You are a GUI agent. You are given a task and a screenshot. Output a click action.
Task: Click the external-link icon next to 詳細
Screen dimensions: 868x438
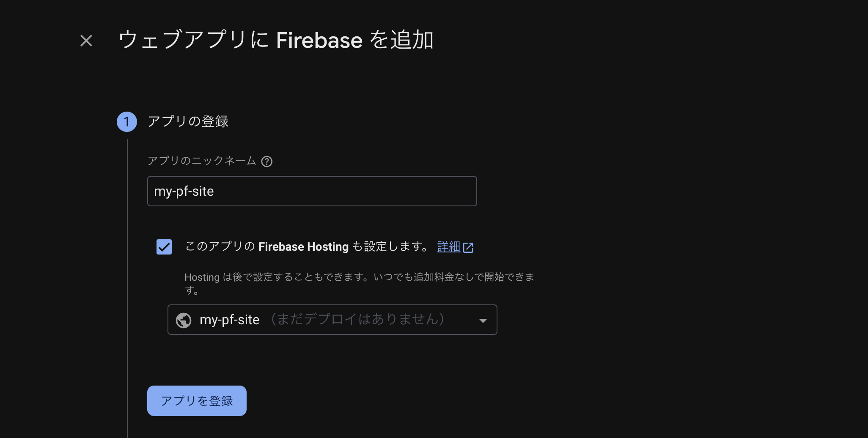[468, 247]
